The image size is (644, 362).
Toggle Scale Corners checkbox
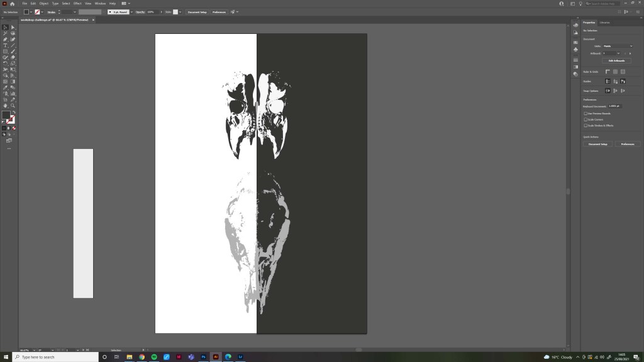[x=586, y=119]
